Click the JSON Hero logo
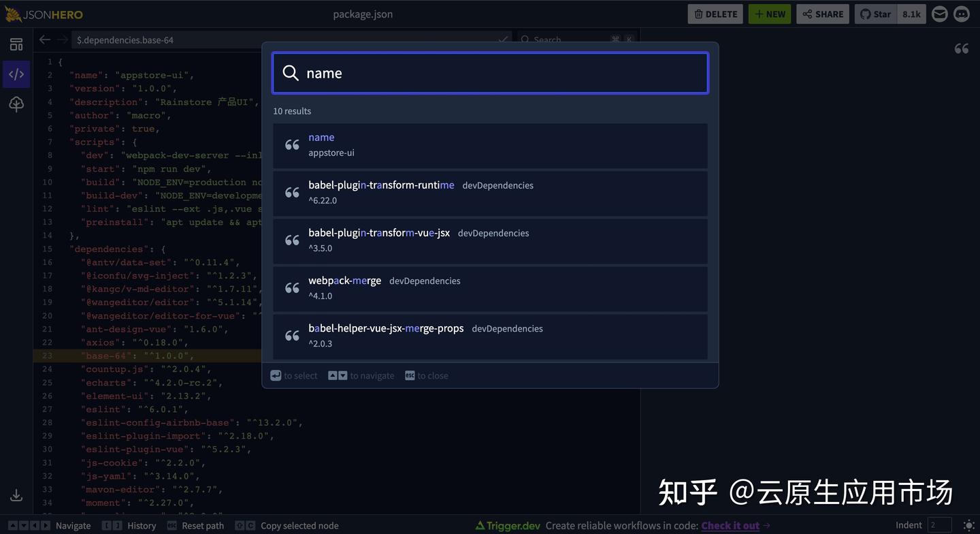Image resolution: width=980 pixels, height=534 pixels. coord(44,13)
